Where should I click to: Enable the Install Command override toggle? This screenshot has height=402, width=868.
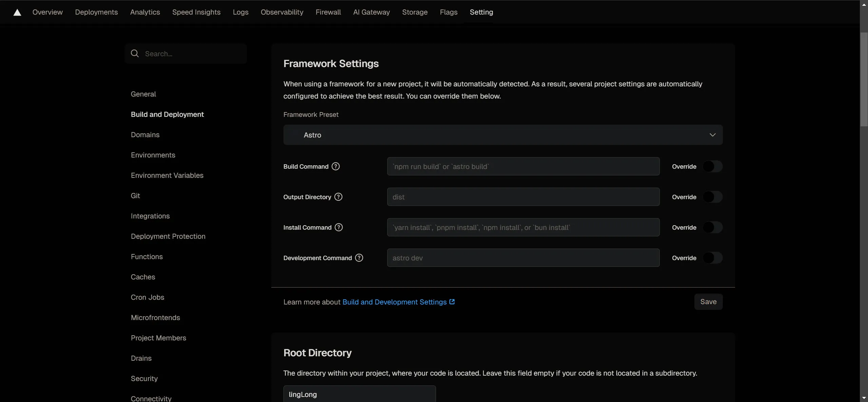[x=712, y=227]
